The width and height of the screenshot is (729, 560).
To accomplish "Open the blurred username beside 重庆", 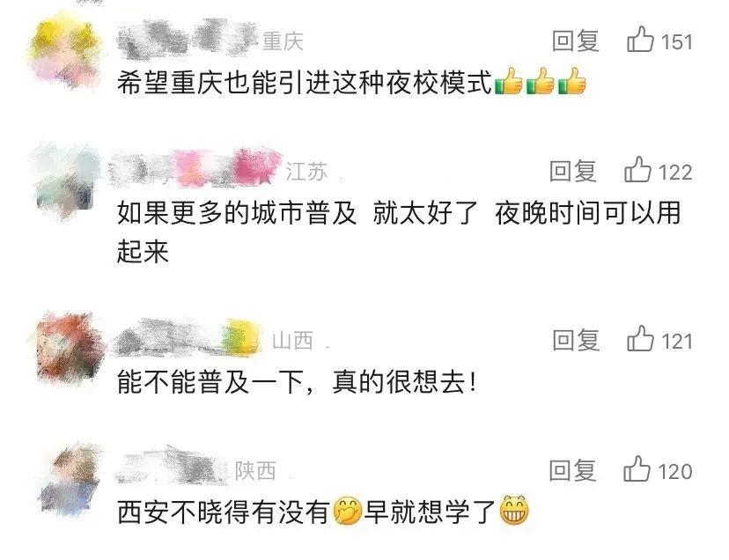I will click(x=186, y=40).
